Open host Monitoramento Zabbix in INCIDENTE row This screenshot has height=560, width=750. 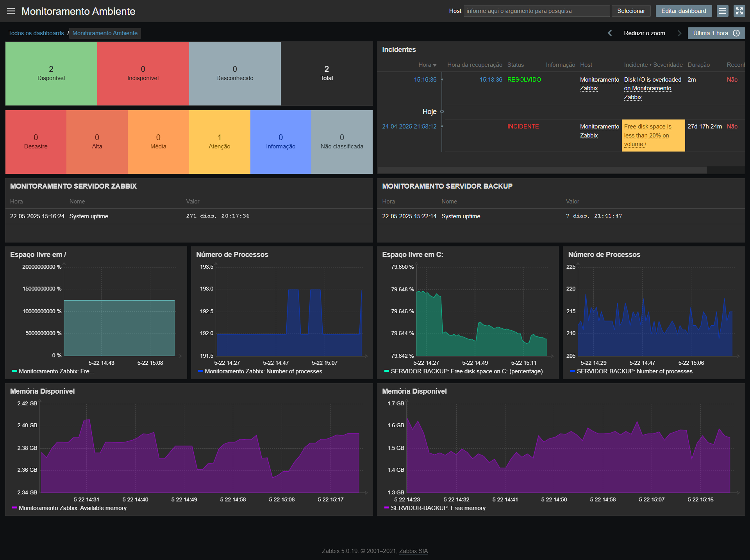599,131
